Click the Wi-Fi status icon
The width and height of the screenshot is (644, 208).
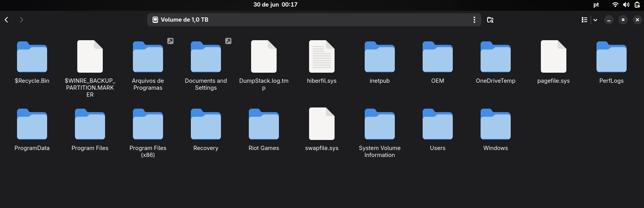[x=615, y=5]
